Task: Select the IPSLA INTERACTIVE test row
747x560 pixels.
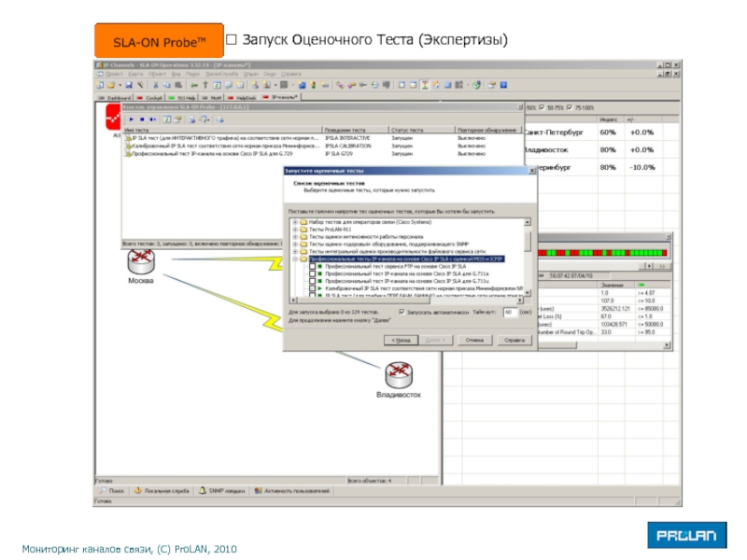Action: pyautogui.click(x=322, y=138)
